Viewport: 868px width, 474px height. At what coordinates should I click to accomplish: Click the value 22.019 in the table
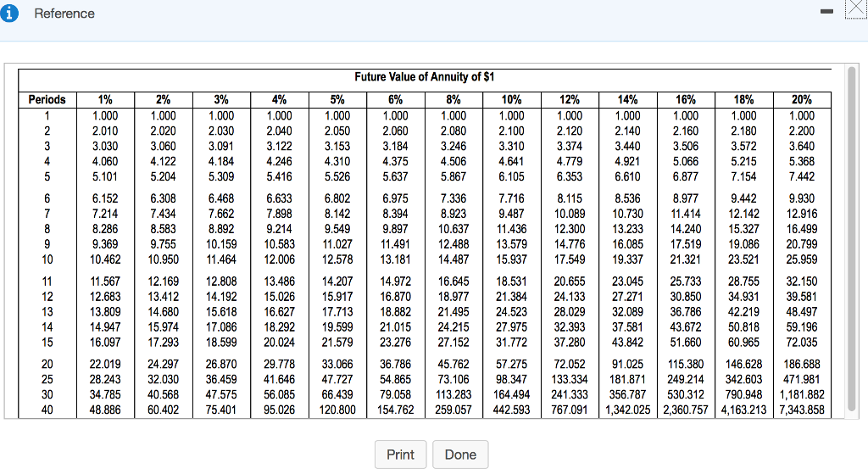click(x=105, y=365)
